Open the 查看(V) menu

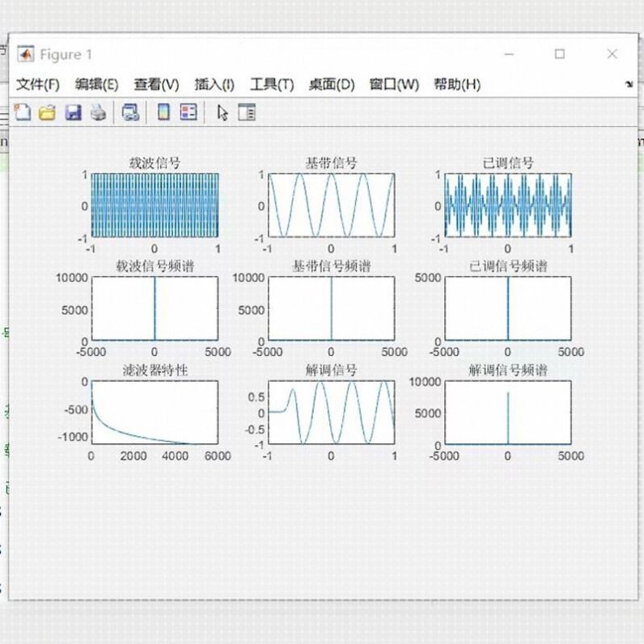coord(156,85)
